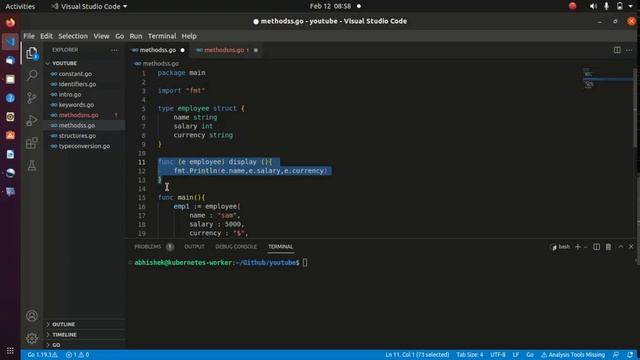The width and height of the screenshot is (640, 360).
Task: Switch to the OUTPUT panel tab
Action: click(x=194, y=247)
